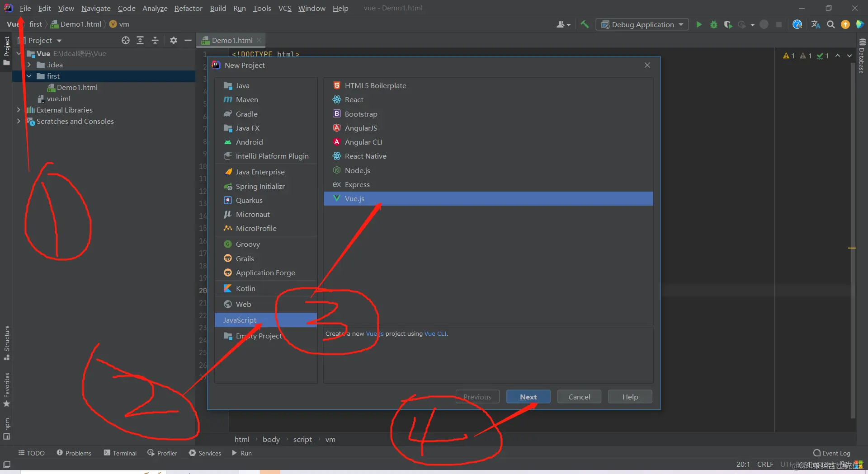Expand the .idea folder
Image resolution: width=868 pixels, height=474 pixels.
point(29,65)
